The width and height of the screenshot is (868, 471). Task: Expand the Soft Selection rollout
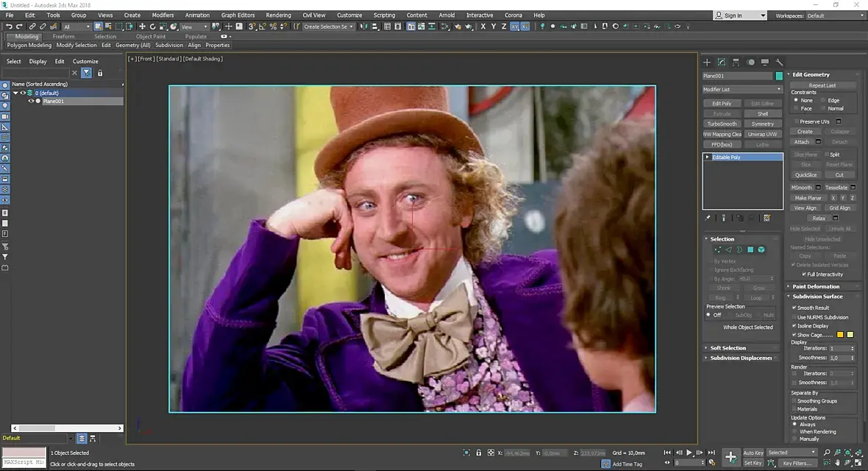pos(728,348)
